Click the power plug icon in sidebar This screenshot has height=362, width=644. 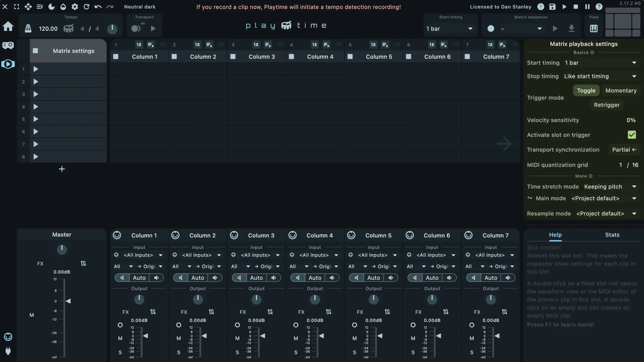tap(8, 351)
